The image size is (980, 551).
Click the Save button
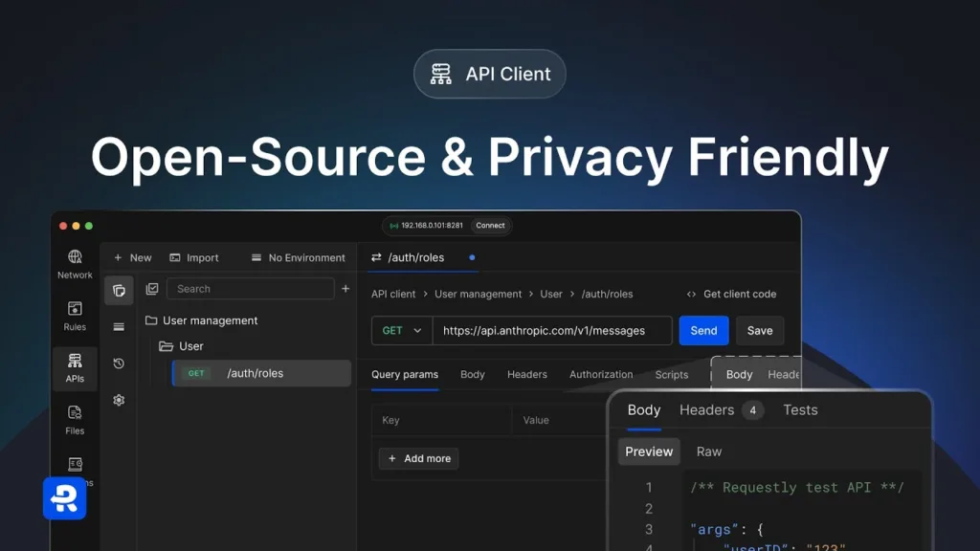point(760,331)
